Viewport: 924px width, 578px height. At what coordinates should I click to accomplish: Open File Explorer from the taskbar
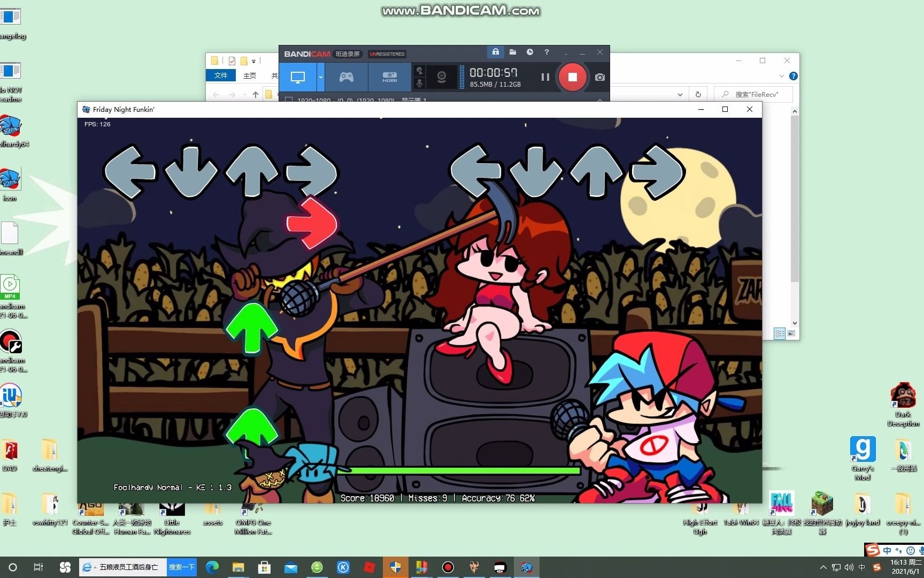pyautogui.click(x=238, y=567)
